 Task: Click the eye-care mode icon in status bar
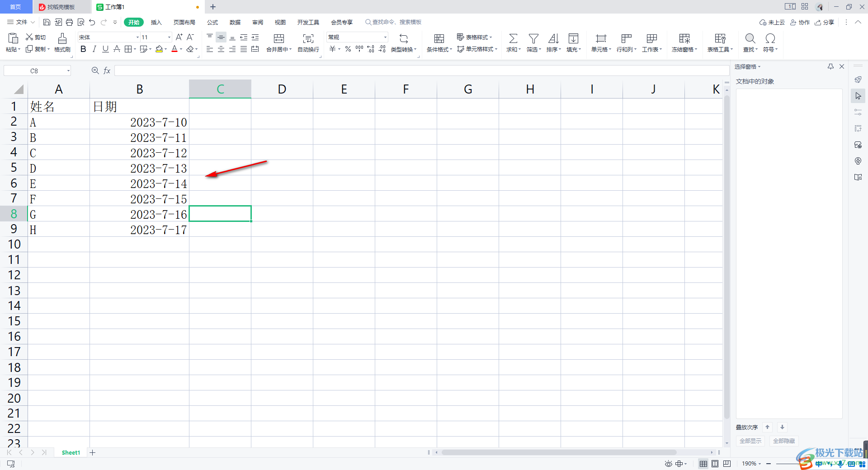pos(668,464)
